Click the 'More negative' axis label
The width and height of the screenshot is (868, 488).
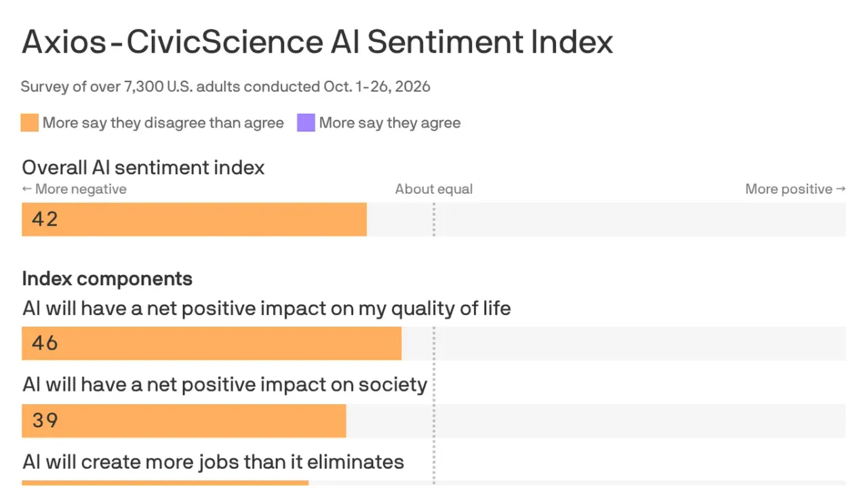[74, 189]
